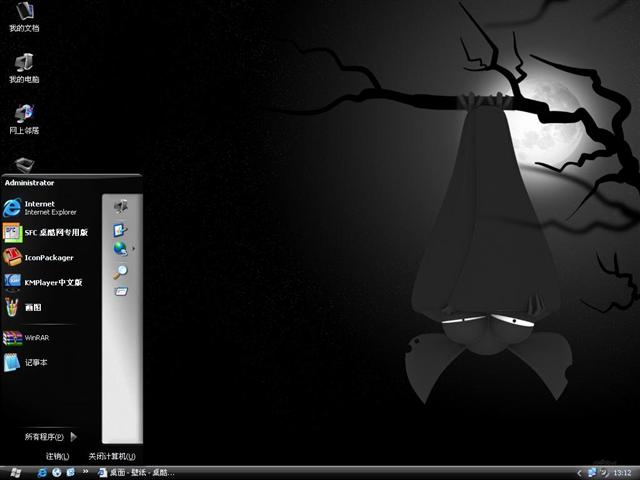This screenshot has height=480, width=640.
Task: Launch SFC 桌酷网专用版 from Start menu
Action: pos(50,233)
